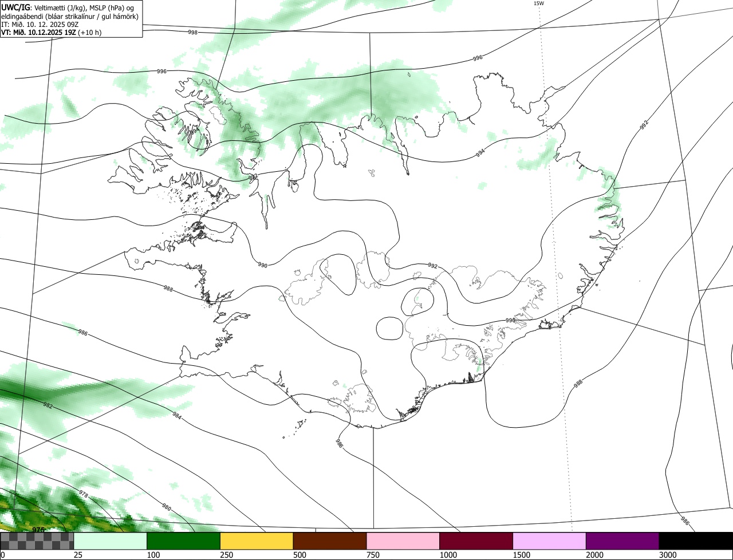Choose the purple 2000–3000 legend swatch

(x=622, y=541)
